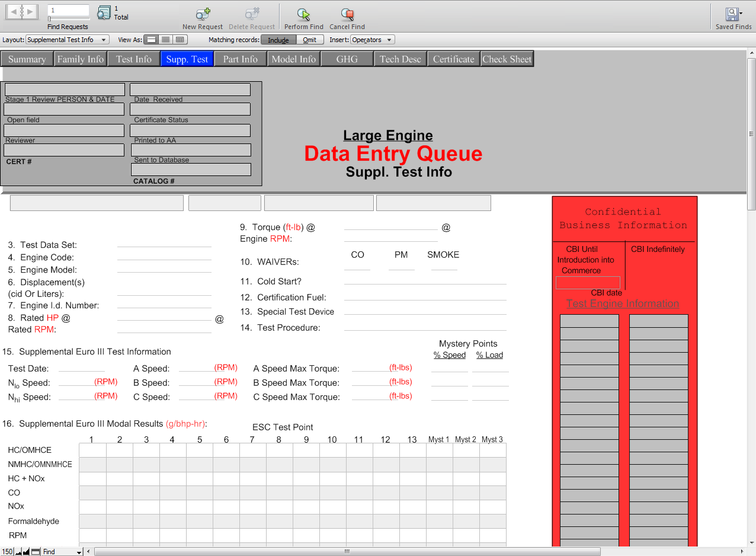Click the Certification Fuel field

[x=425, y=295]
